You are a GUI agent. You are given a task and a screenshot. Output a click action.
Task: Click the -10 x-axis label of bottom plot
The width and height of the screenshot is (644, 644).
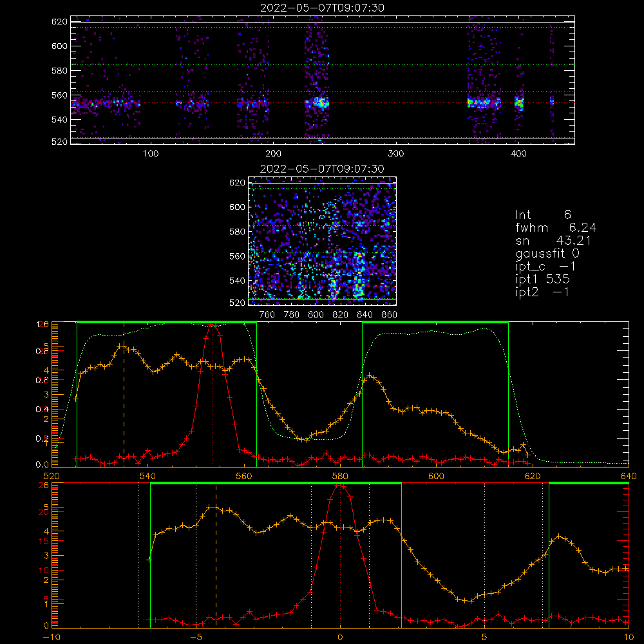point(51,637)
